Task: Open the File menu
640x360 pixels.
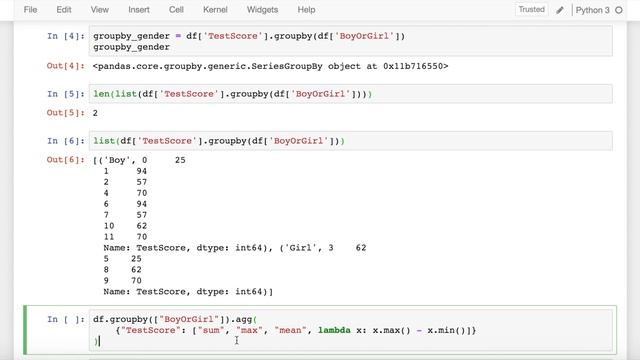Action: coord(30,10)
